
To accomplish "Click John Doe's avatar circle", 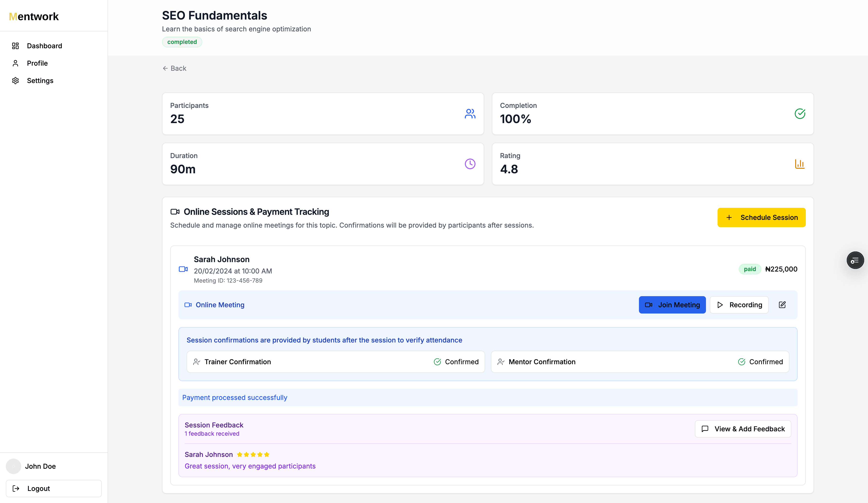I will [x=14, y=466].
